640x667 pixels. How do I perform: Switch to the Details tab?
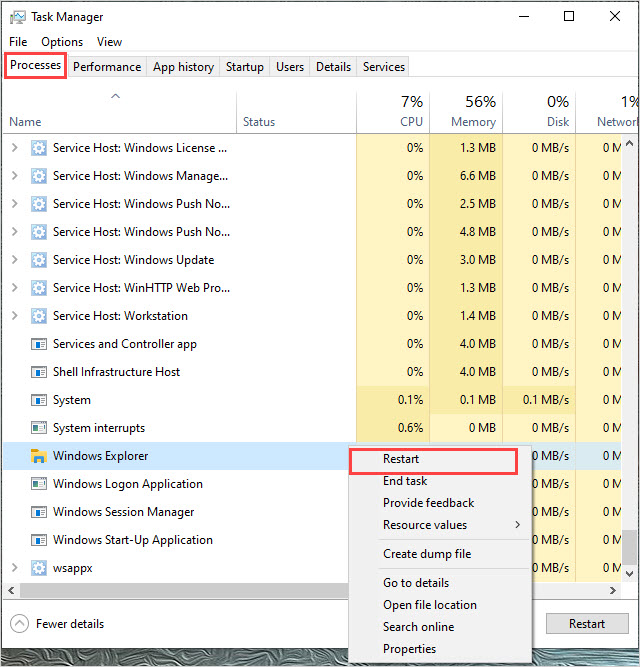333,67
